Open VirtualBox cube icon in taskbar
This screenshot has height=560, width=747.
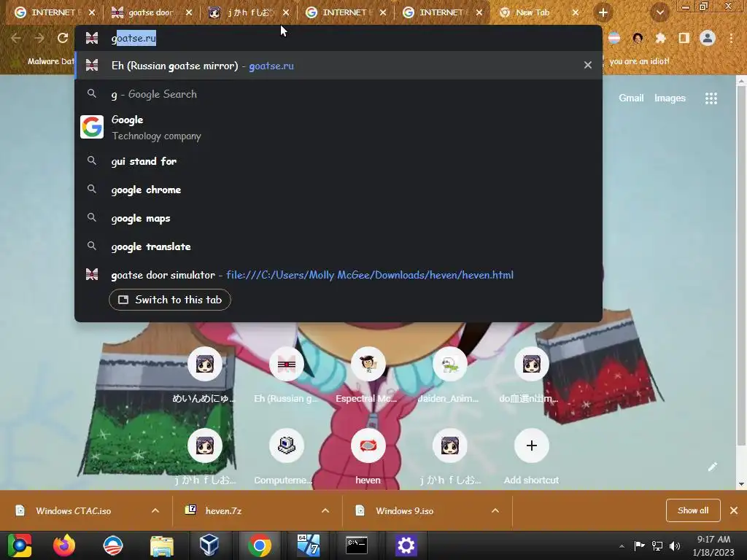(209, 545)
